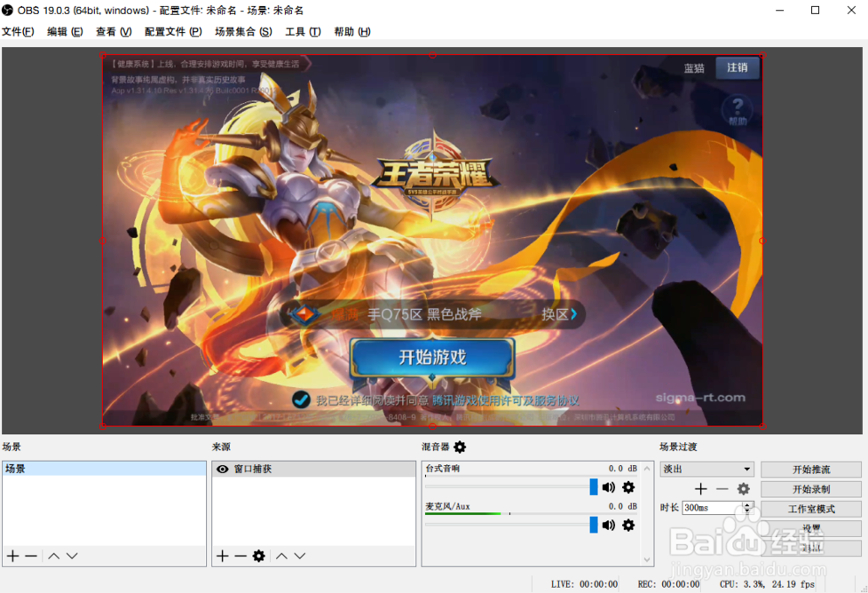The width and height of the screenshot is (868, 593).
Task: Increase 时长 duration with up stepper
Action: (747, 505)
